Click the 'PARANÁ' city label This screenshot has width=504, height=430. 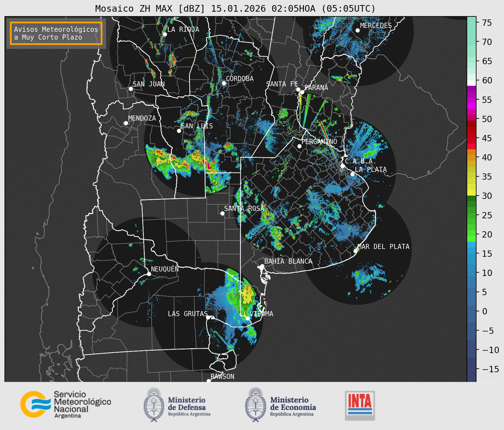316,88
